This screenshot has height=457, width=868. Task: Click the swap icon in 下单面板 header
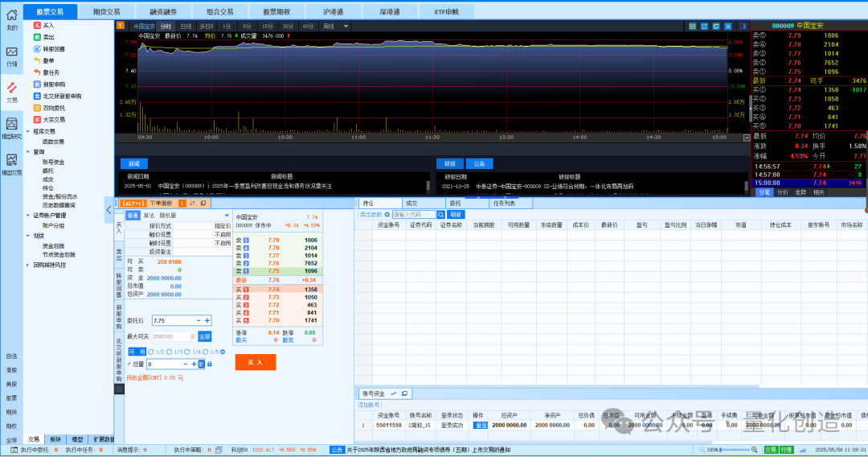point(193,204)
